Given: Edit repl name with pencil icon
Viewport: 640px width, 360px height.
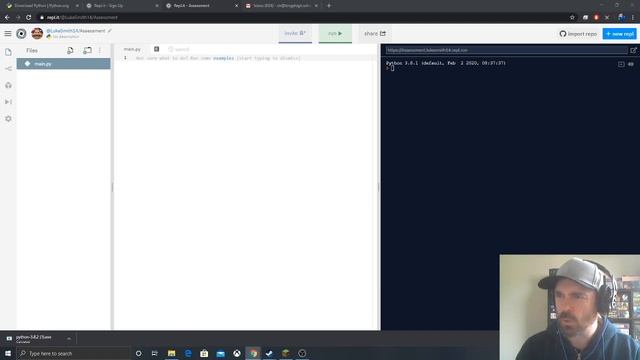Looking at the screenshot, I should [109, 31].
